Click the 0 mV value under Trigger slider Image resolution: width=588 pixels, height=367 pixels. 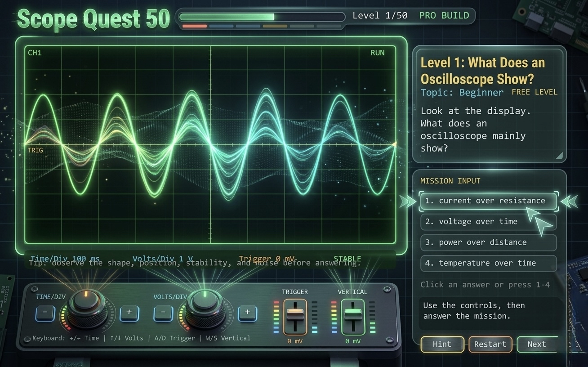[x=295, y=341]
